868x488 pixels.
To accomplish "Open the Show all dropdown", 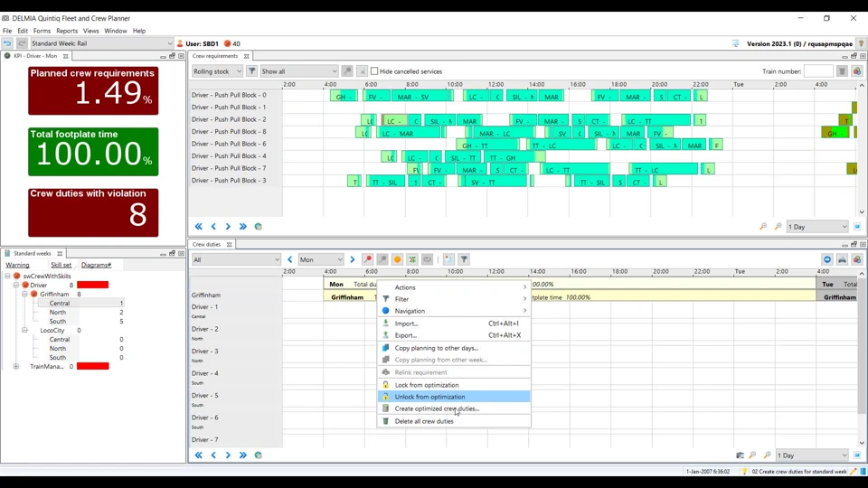I will (x=299, y=70).
